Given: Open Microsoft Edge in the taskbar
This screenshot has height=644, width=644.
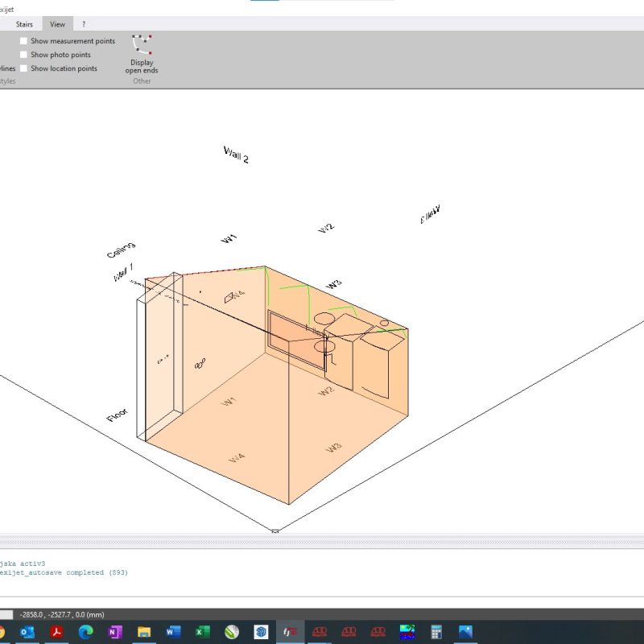Looking at the screenshot, I should tap(85, 632).
